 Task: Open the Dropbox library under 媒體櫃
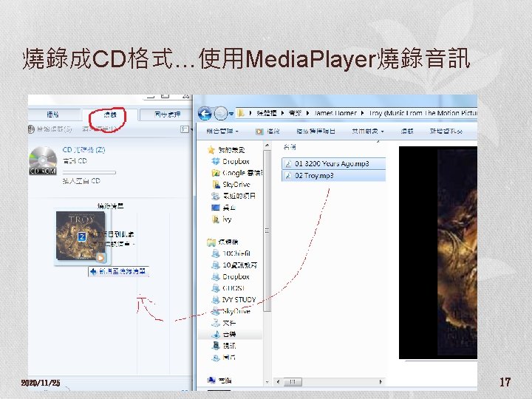pos(236,276)
